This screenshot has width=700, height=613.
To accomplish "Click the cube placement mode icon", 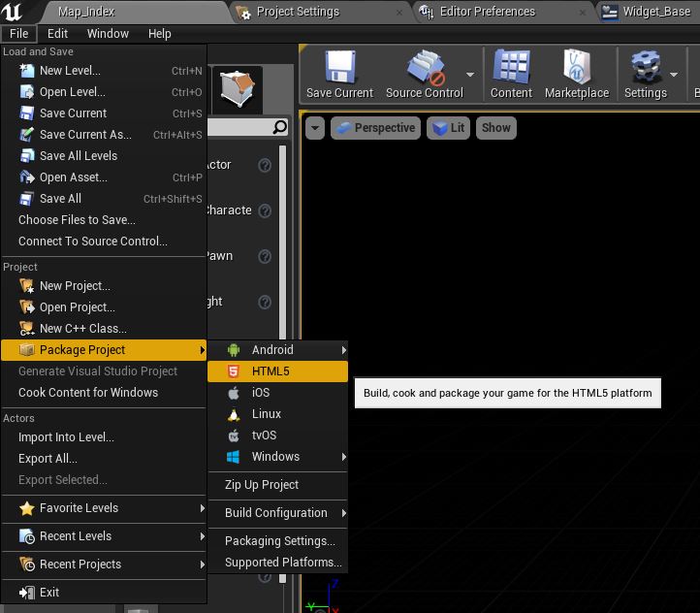I will tap(238, 89).
